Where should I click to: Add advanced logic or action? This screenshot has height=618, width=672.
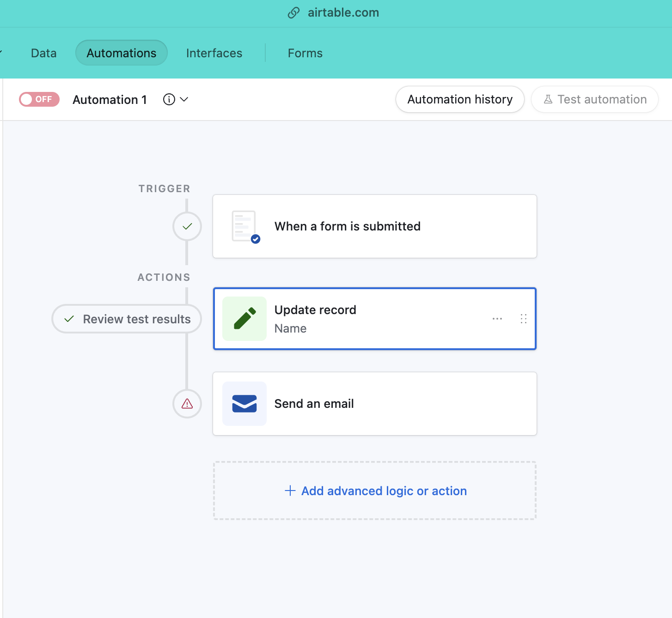tap(375, 491)
